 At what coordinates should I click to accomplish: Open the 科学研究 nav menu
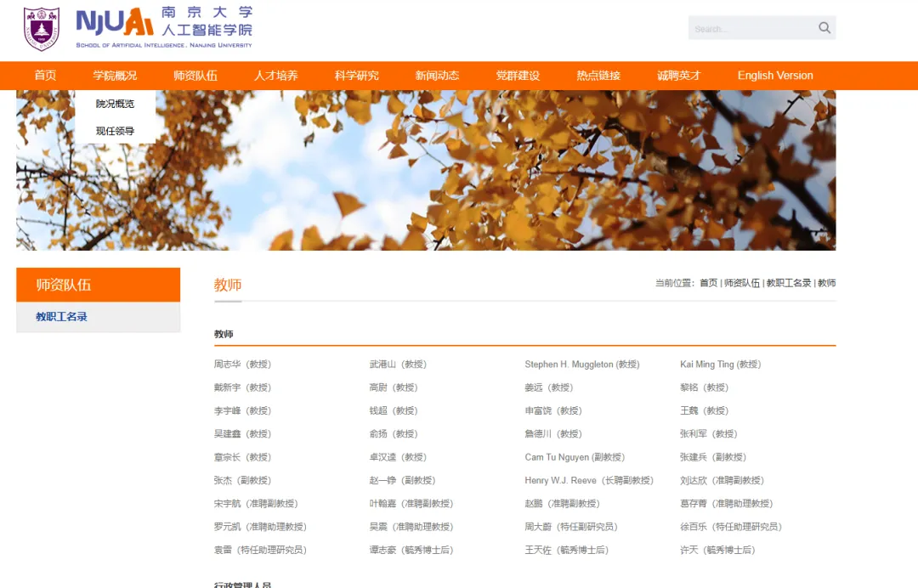click(356, 76)
